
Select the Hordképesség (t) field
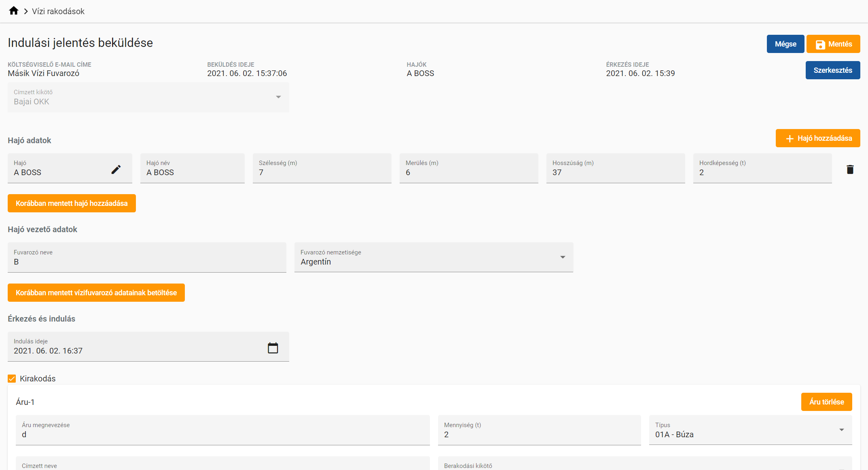point(762,172)
